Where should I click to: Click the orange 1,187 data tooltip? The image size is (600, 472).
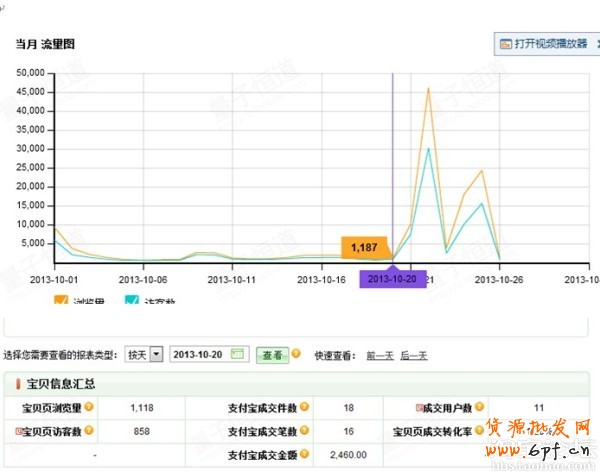click(364, 247)
